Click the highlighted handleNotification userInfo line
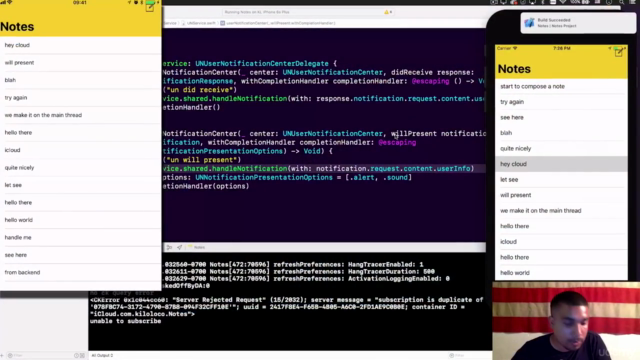The width and height of the screenshot is (640, 360). pos(318,169)
